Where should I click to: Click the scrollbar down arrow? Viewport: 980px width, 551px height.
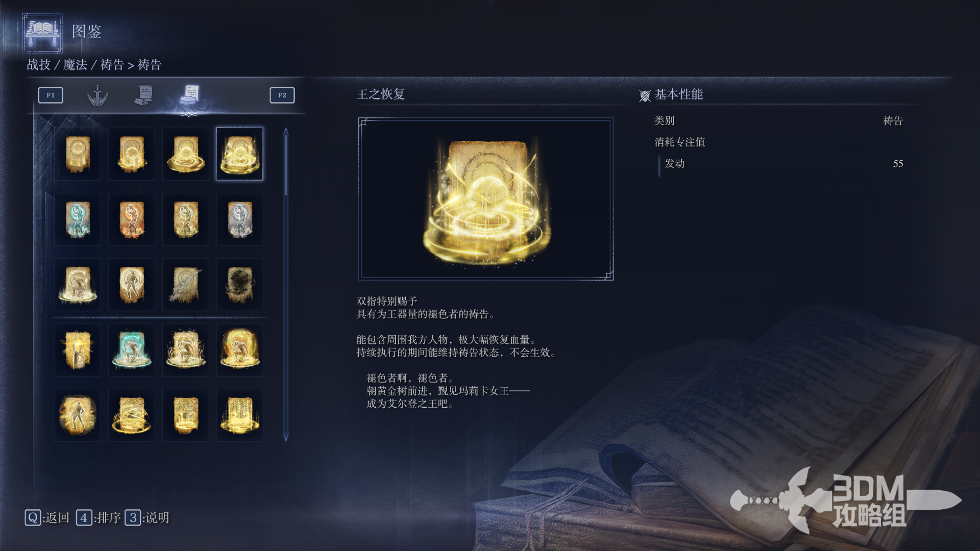286,437
